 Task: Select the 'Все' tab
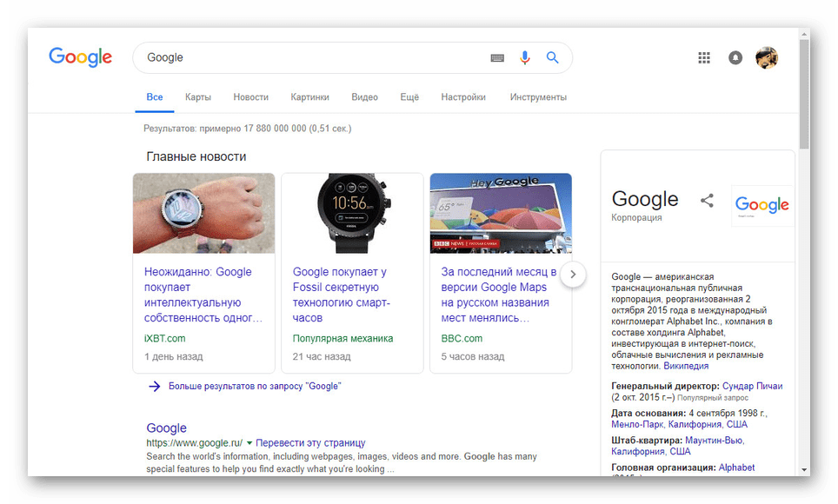pyautogui.click(x=155, y=97)
